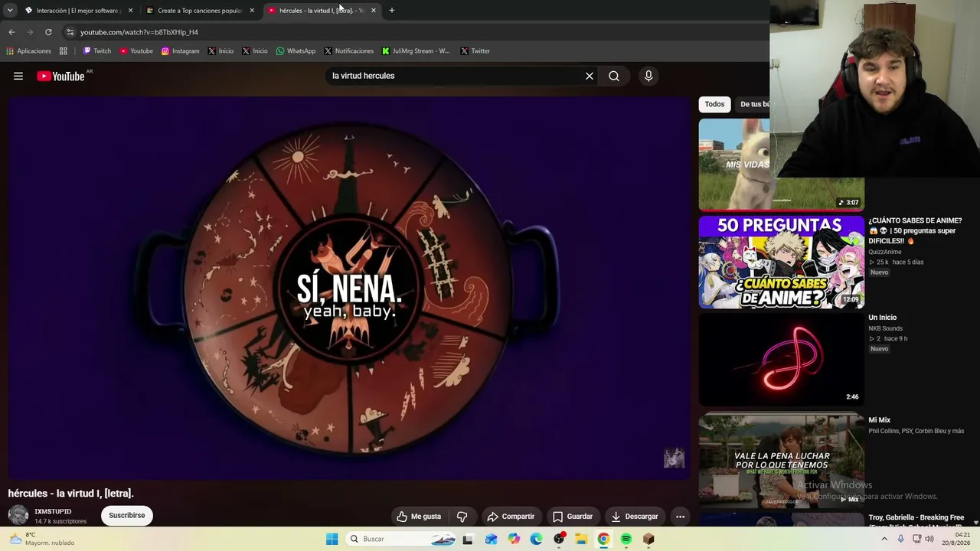Image resolution: width=980 pixels, height=551 pixels.
Task: Dislike the Hércules video
Action: pyautogui.click(x=462, y=517)
